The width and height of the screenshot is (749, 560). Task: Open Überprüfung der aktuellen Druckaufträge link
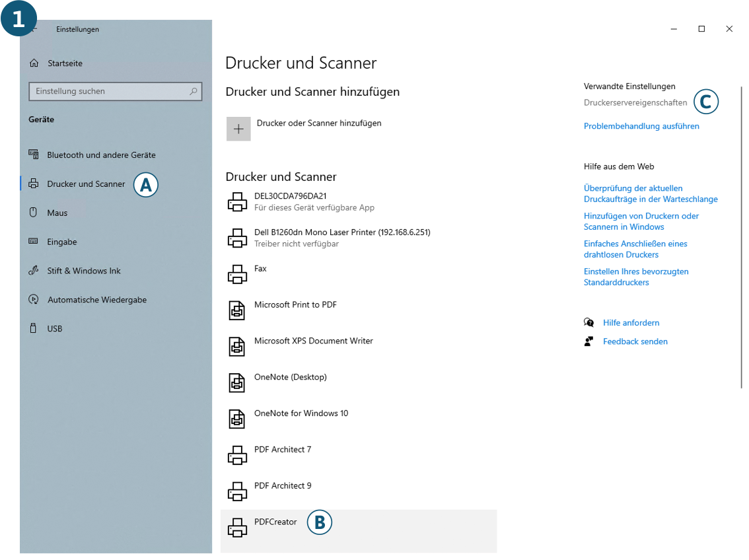click(x=651, y=193)
